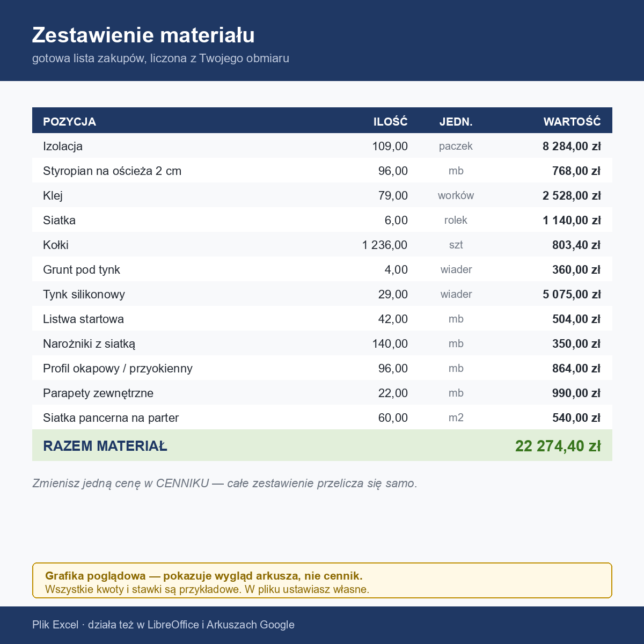
Task: Select the ILOŚĆ column header
Action: 391,121
